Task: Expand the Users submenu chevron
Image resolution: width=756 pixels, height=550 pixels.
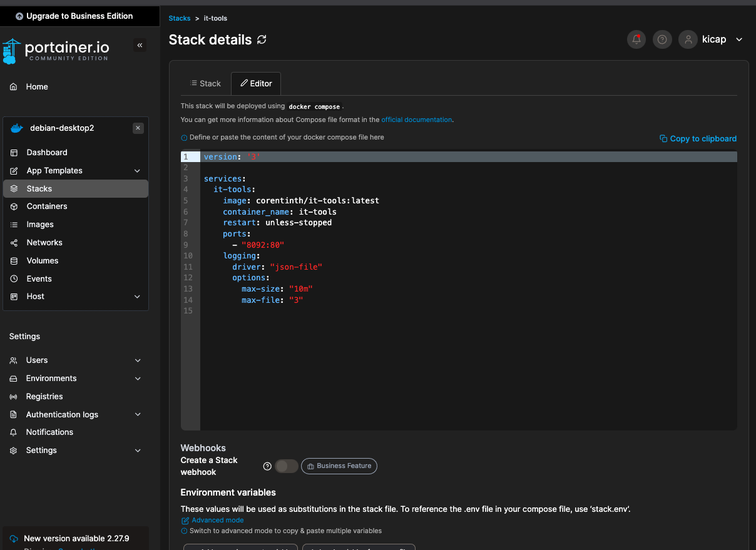Action: [138, 360]
